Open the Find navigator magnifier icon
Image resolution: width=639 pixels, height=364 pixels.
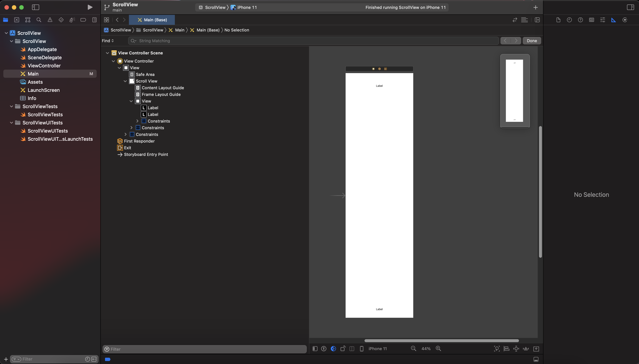pos(39,20)
